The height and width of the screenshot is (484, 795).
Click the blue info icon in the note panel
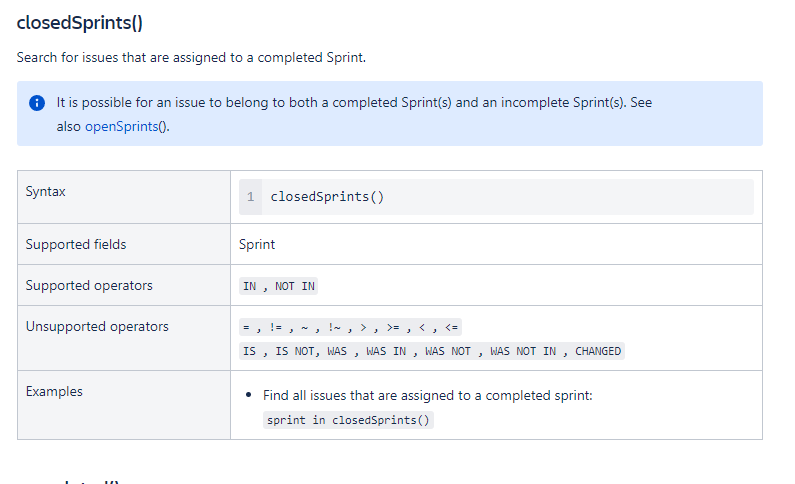(x=37, y=103)
